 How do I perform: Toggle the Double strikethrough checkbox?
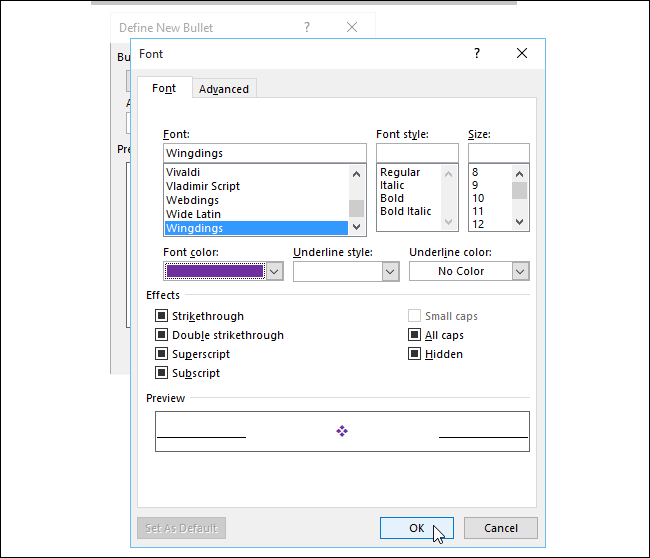pyautogui.click(x=161, y=335)
